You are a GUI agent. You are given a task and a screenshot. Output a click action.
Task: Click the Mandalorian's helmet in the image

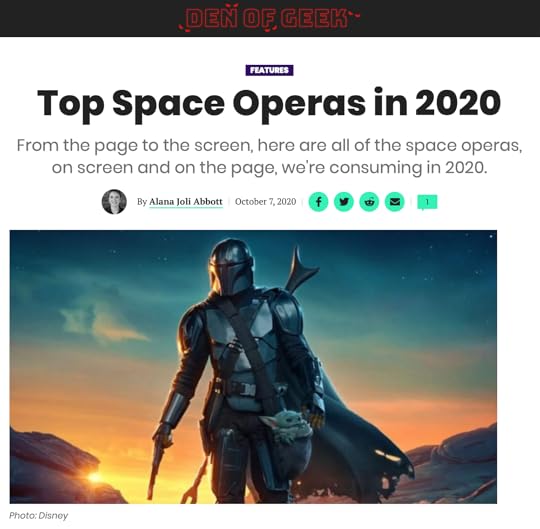click(x=231, y=266)
